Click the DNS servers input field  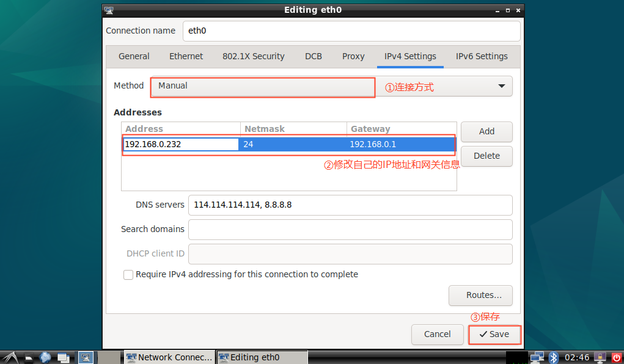[350, 205]
